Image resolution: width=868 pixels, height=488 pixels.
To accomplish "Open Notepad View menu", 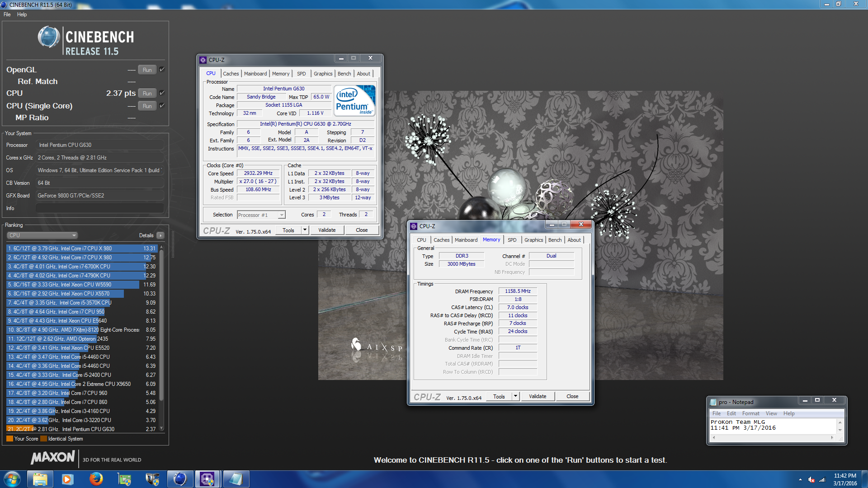I will point(771,413).
